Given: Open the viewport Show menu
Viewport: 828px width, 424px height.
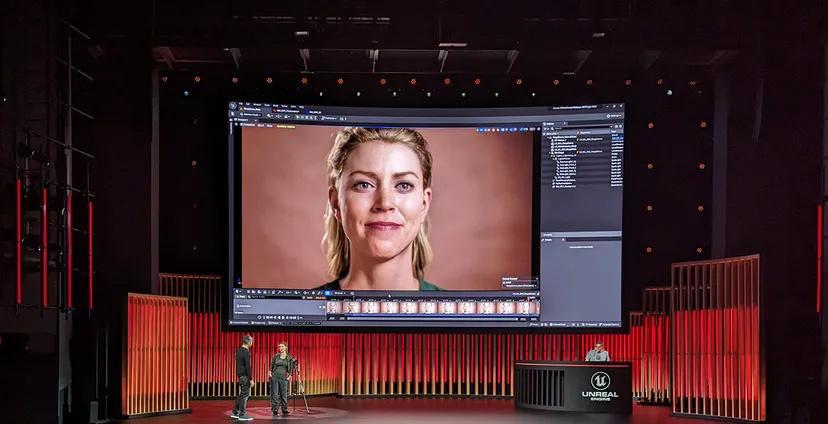Looking at the screenshot, I should (269, 126).
